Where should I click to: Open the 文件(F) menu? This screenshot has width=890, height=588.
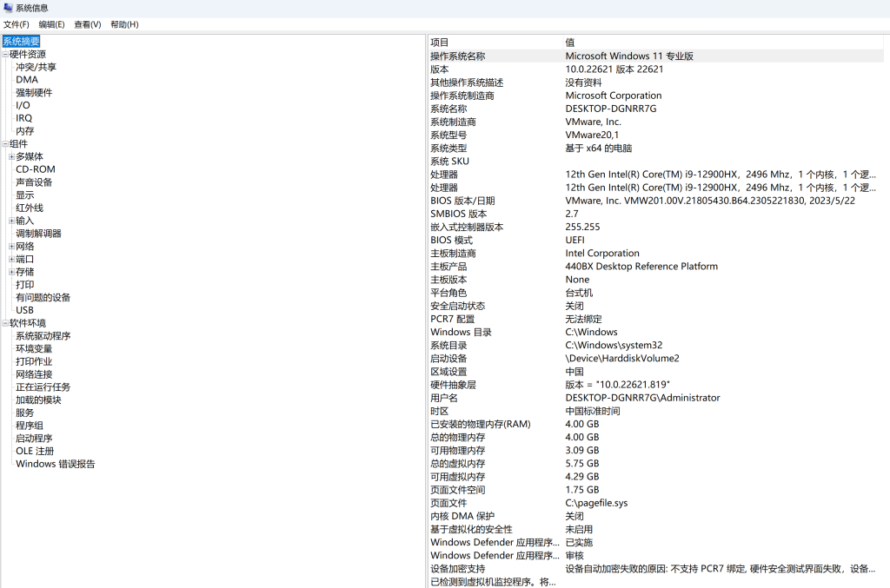pos(16,24)
